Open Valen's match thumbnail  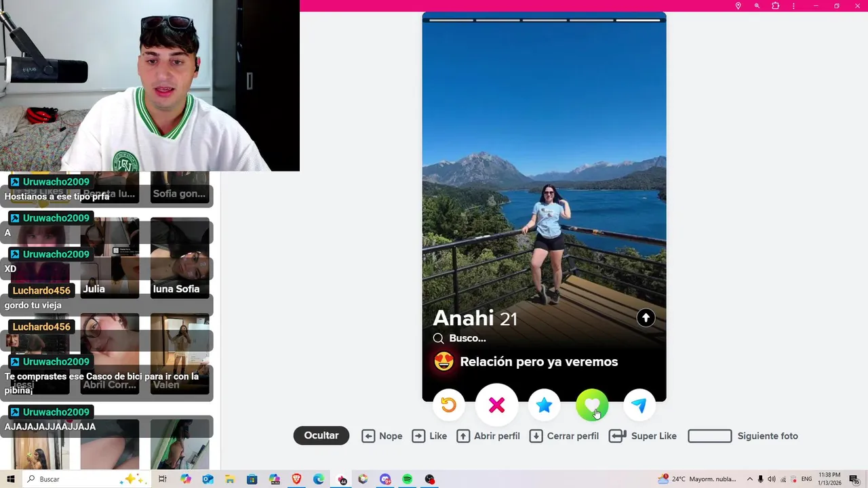tap(180, 353)
